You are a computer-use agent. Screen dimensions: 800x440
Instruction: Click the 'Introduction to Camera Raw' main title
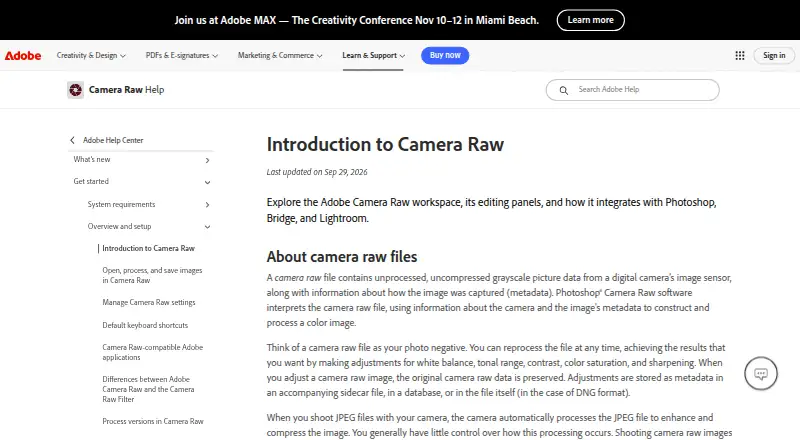[385, 144]
